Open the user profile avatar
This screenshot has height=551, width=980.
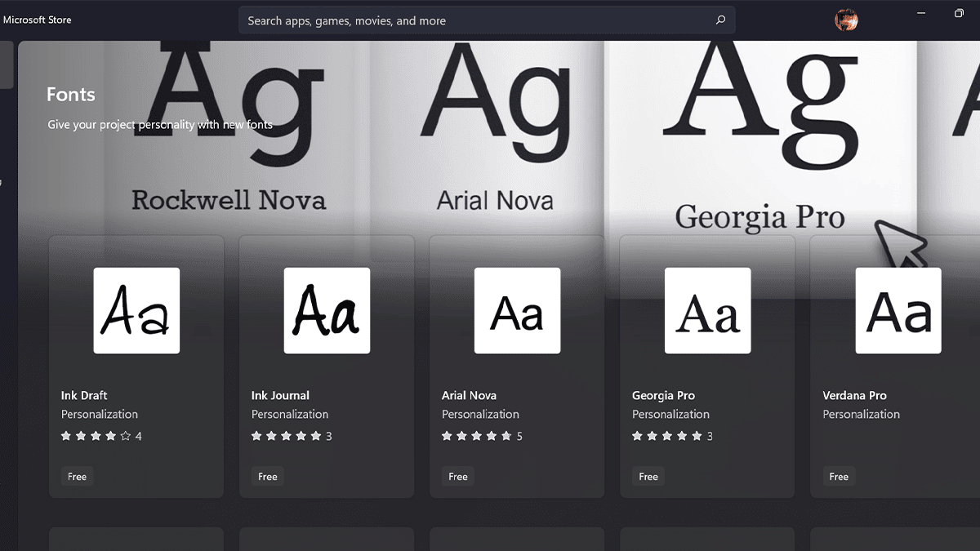[x=846, y=20]
